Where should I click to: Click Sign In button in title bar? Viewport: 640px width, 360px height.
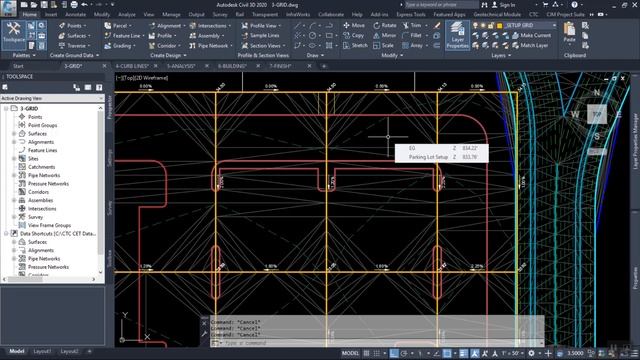(503, 5)
